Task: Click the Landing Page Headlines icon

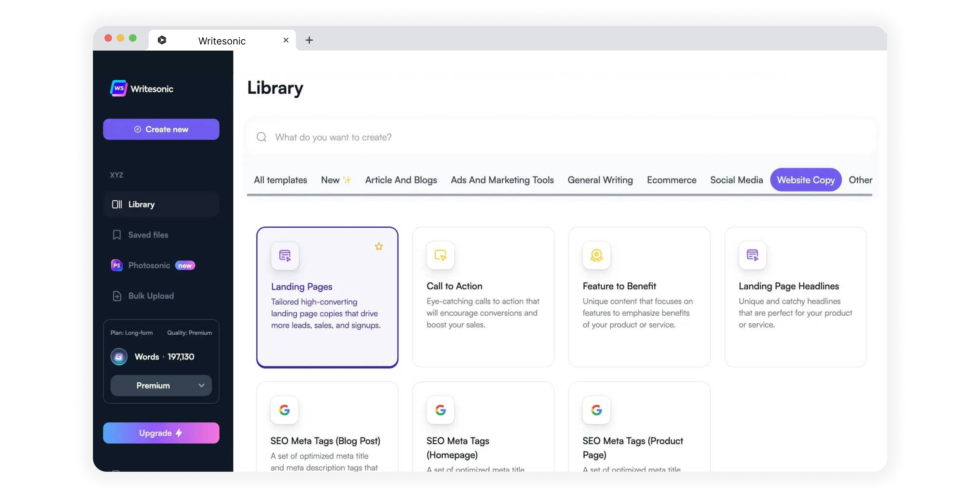Action: tap(752, 255)
